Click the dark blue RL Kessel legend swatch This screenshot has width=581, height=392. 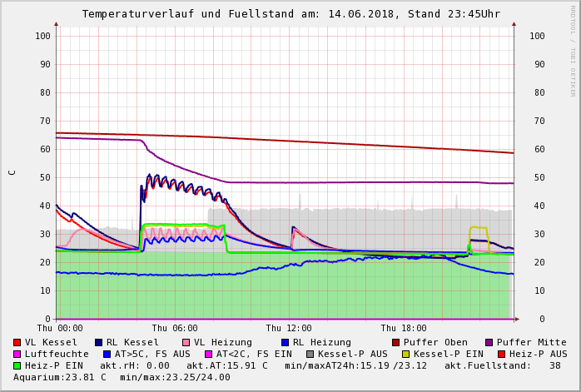(x=99, y=342)
